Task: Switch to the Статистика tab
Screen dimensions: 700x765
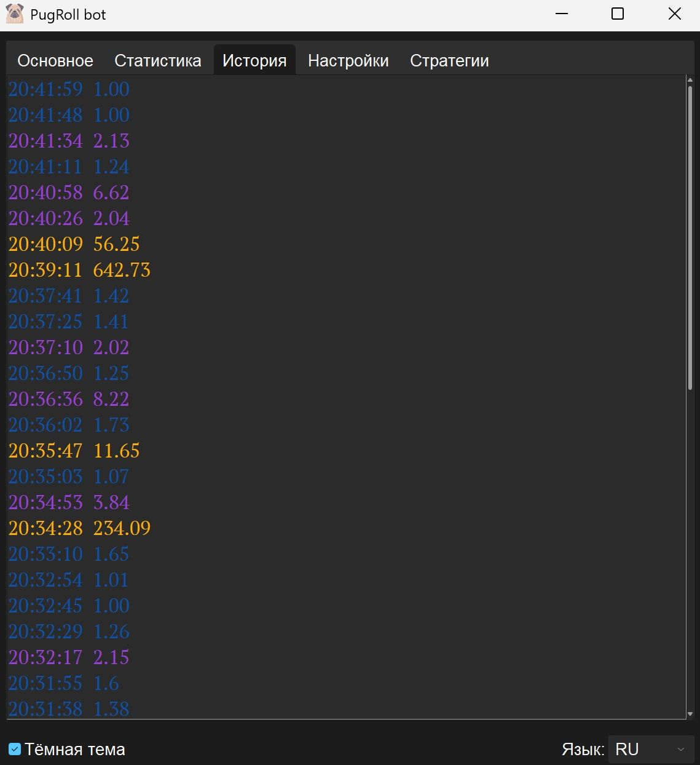Action: point(158,60)
